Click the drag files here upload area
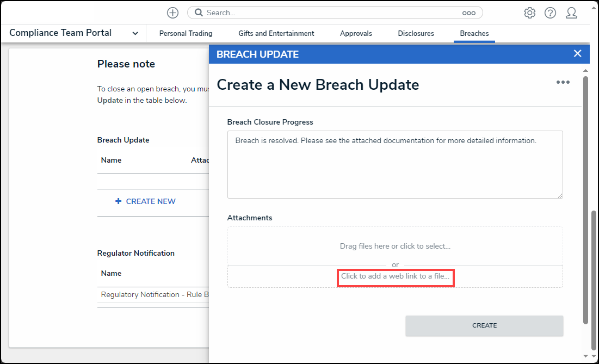This screenshot has height=364, width=599. point(395,246)
